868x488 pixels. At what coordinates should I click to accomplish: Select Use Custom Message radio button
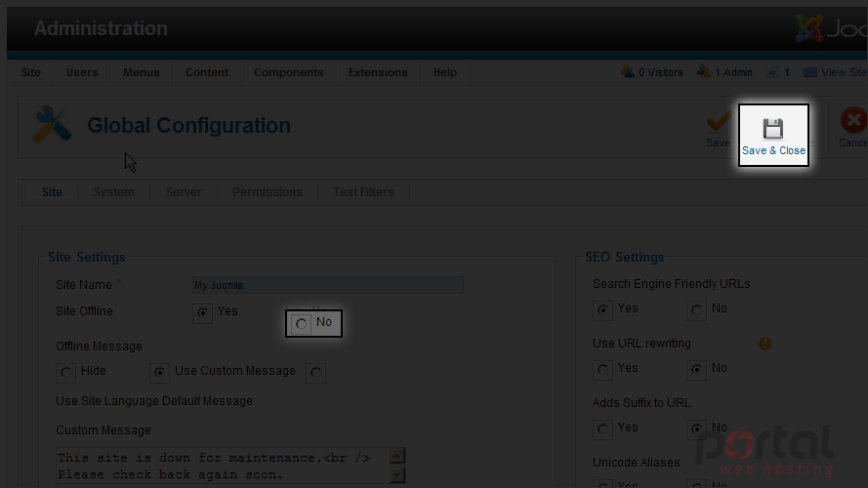(x=159, y=373)
